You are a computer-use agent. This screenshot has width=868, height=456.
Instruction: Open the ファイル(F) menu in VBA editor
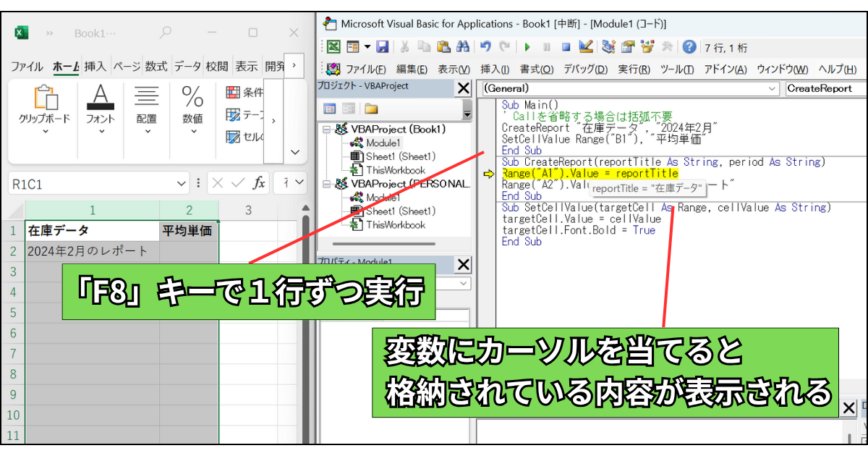click(365, 69)
